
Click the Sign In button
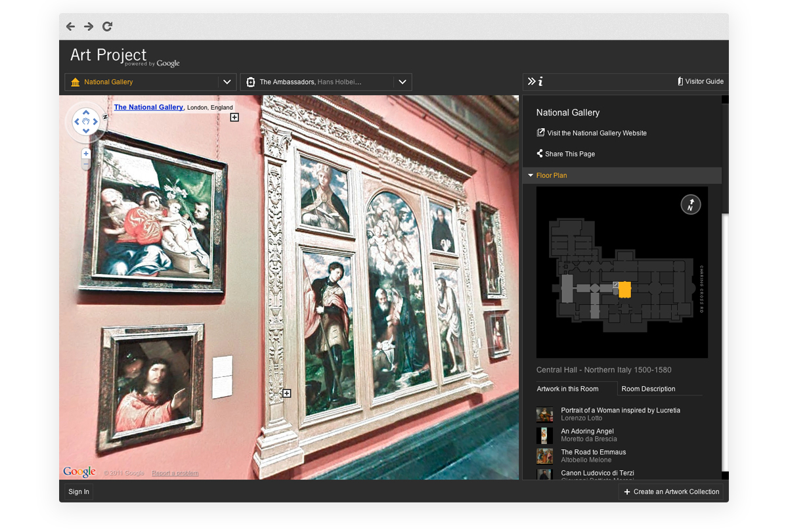click(x=79, y=491)
